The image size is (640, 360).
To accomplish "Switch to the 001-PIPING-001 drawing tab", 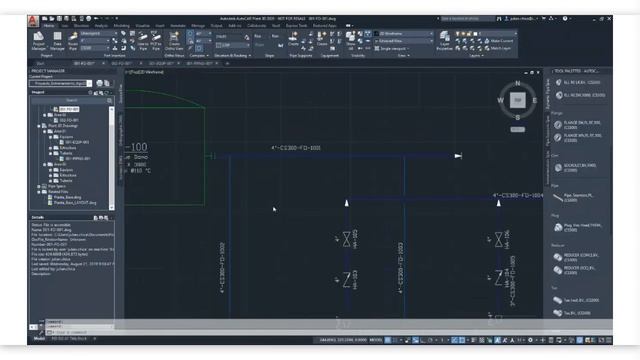I will tap(200, 63).
